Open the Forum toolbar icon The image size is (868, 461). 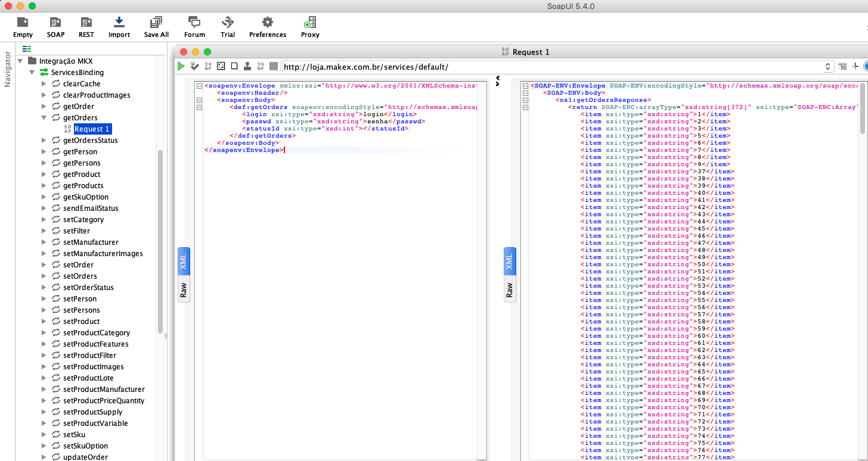194,23
